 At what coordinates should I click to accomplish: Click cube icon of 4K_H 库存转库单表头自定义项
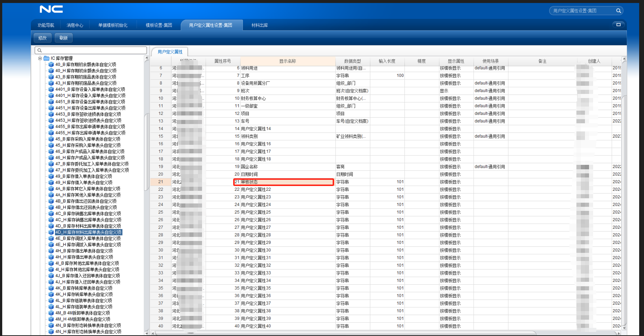pyautogui.click(x=51, y=294)
